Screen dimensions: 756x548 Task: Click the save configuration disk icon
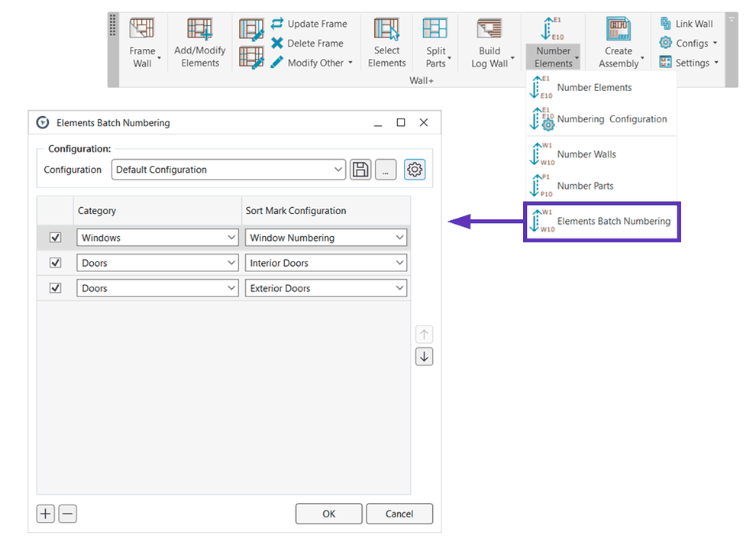[360, 170]
